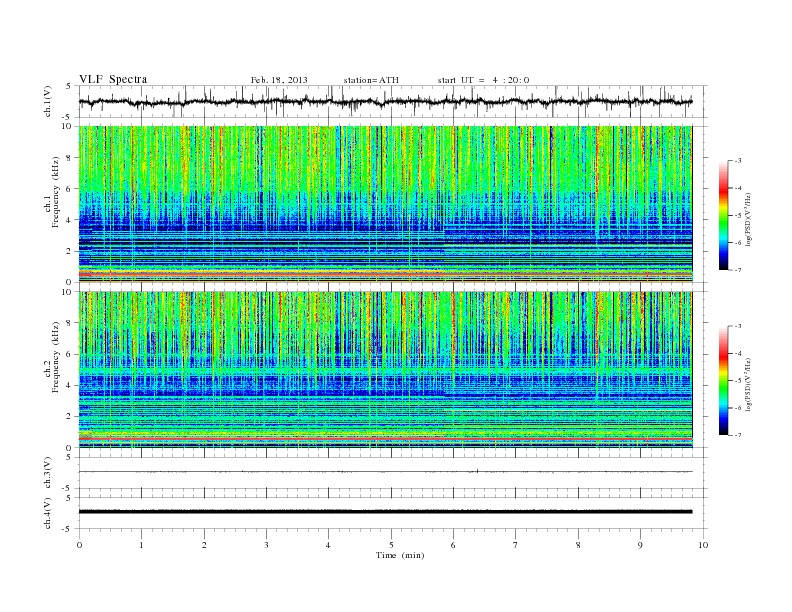Click the "6" kHz tick on ch.2 frequency axis
This screenshot has height=612, width=792.
70,354
